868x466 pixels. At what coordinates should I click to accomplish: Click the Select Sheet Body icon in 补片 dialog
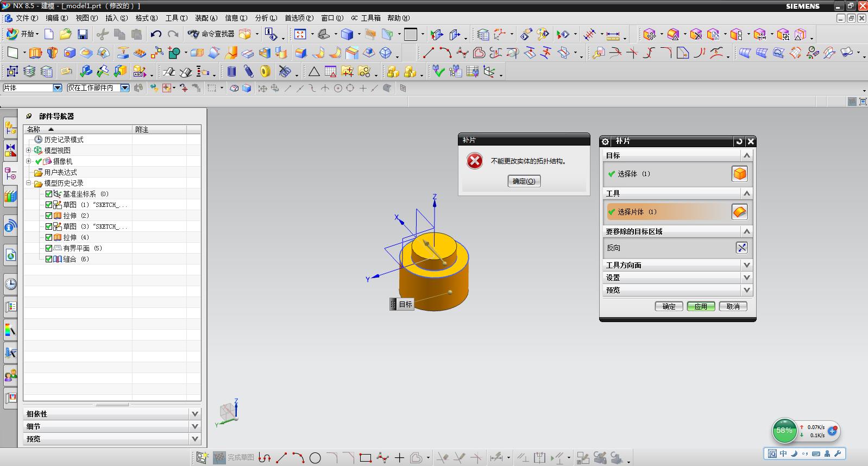739,212
